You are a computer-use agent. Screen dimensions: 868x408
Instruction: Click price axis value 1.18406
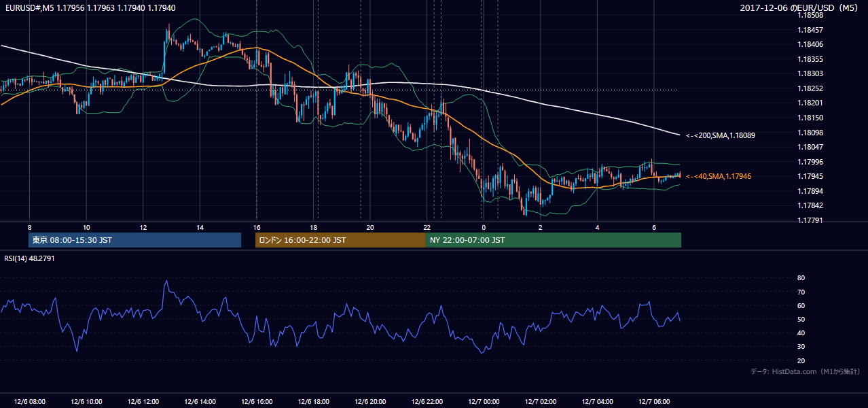pos(810,44)
